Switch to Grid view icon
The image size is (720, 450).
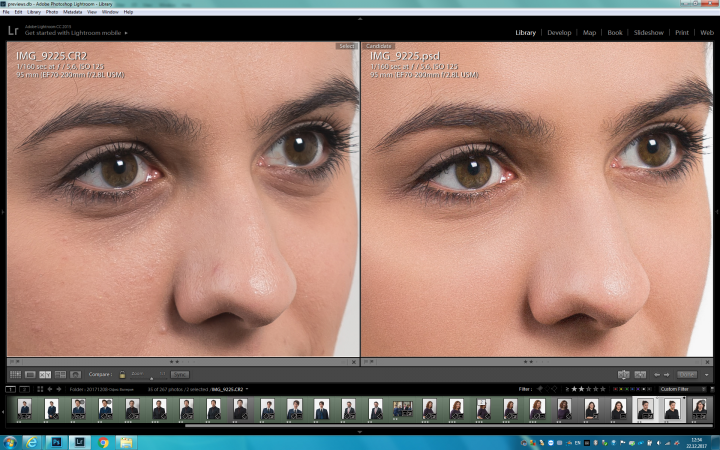pos(15,375)
